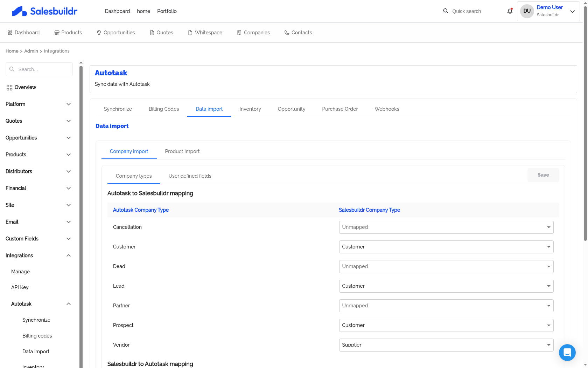Open Data import in the sidebar

(36, 352)
